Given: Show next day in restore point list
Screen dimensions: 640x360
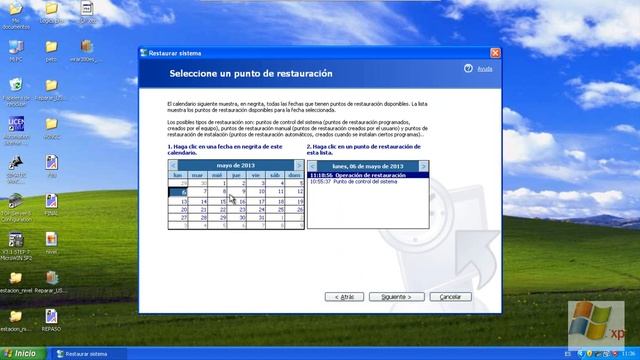Looking at the screenshot, I should click(x=423, y=166).
